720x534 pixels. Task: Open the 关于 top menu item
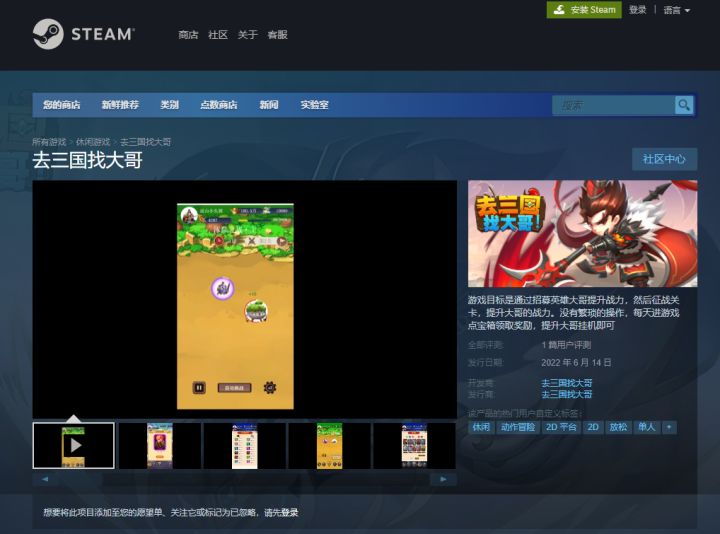pyautogui.click(x=248, y=34)
